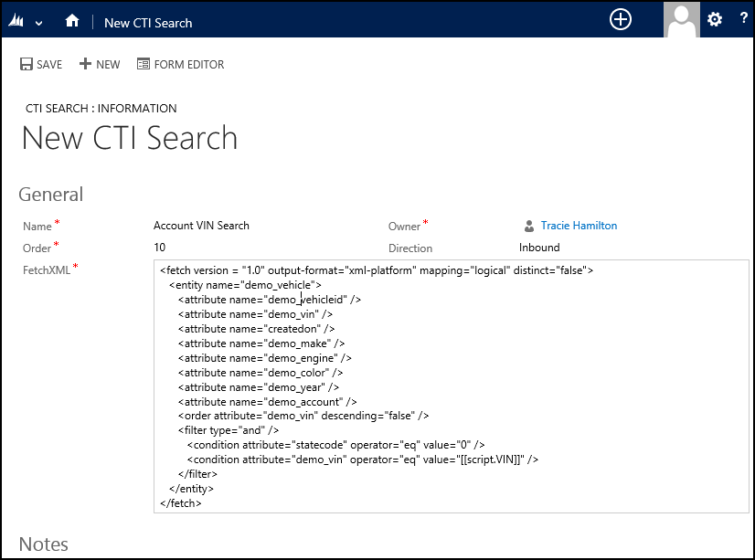Open the settings gear icon
The image size is (755, 560).
(715, 19)
